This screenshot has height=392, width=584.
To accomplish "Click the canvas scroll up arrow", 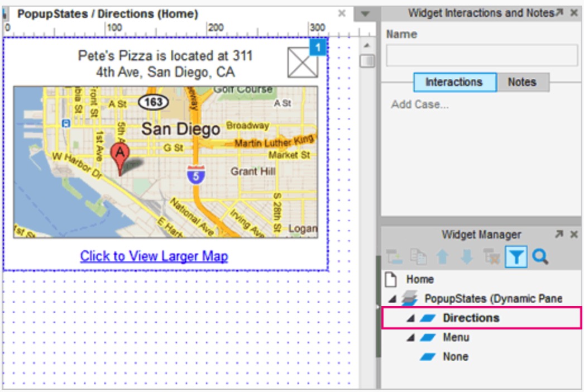I will (x=367, y=45).
